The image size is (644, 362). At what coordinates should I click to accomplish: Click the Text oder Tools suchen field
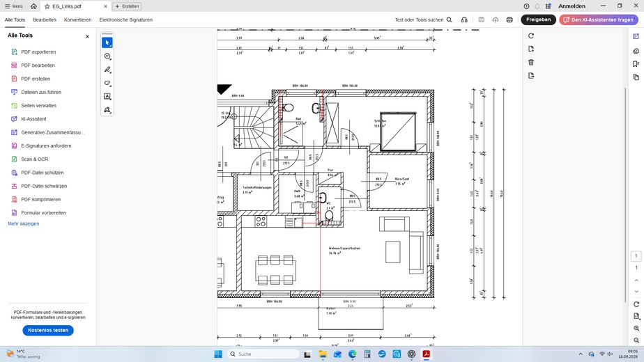coord(423,19)
